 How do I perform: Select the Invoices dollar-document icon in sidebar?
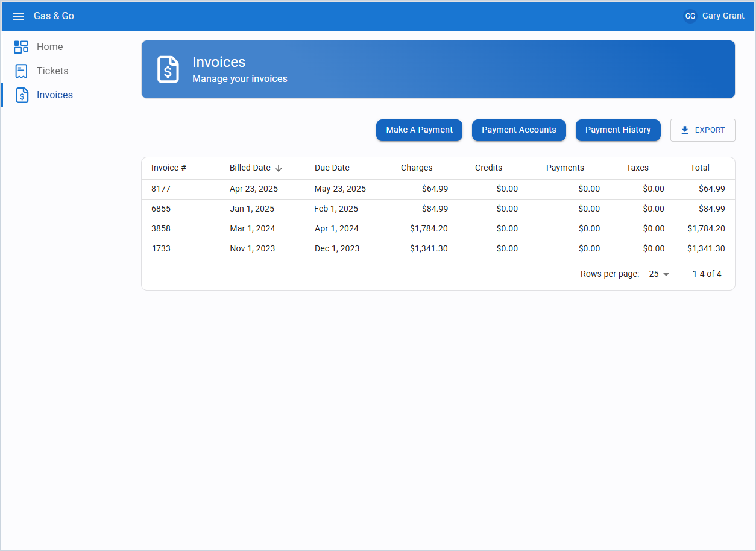click(x=22, y=95)
